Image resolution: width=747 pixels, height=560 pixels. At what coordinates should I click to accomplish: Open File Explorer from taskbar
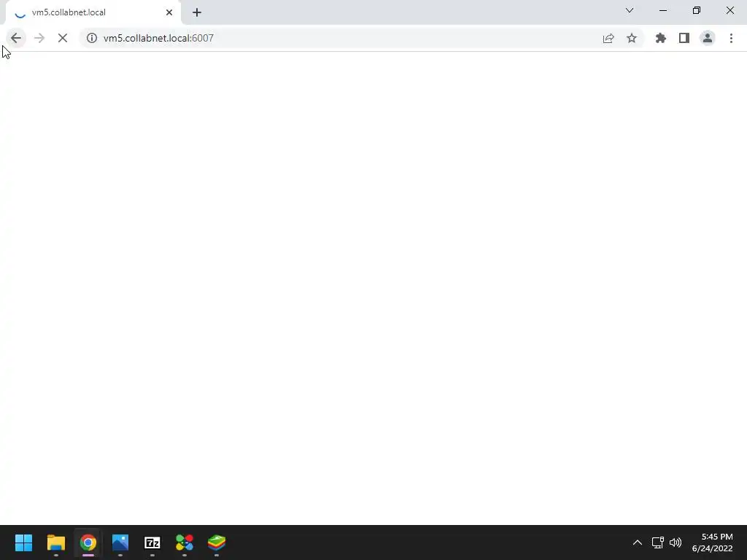(x=55, y=542)
